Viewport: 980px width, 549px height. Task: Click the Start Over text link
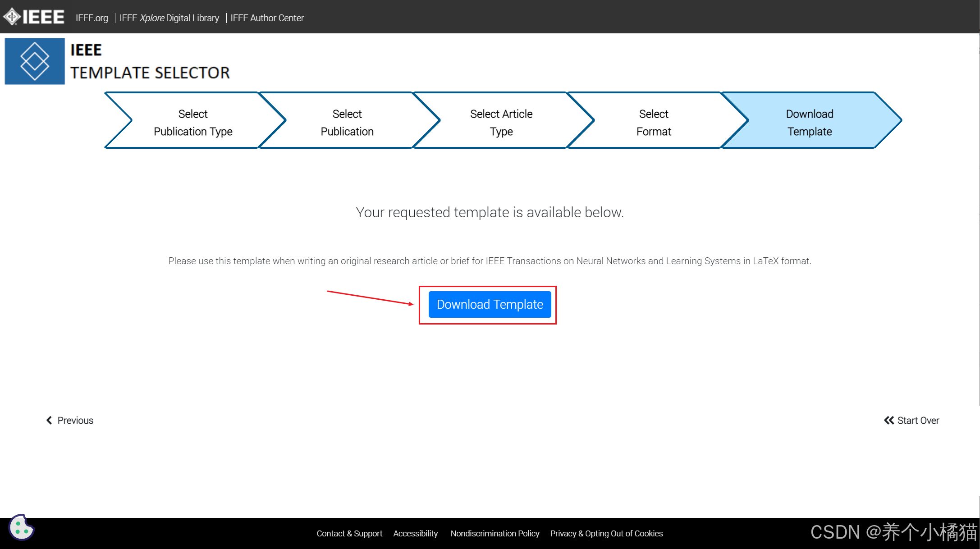918,420
